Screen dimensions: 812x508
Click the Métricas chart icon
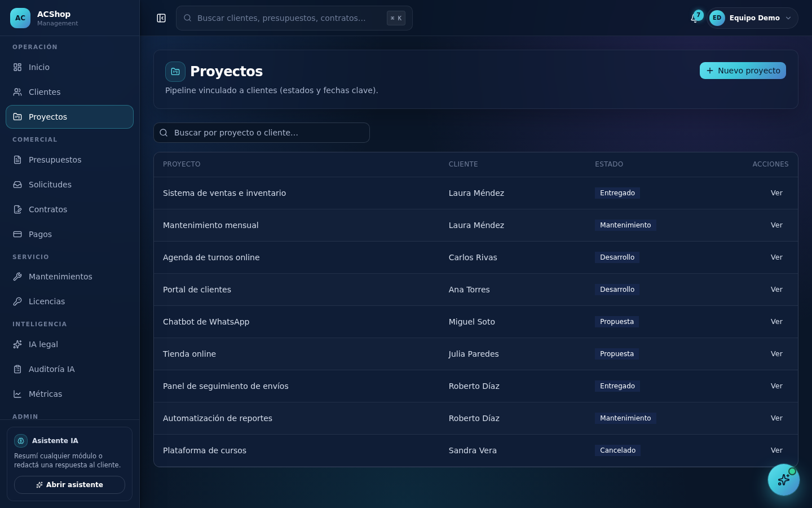click(17, 394)
